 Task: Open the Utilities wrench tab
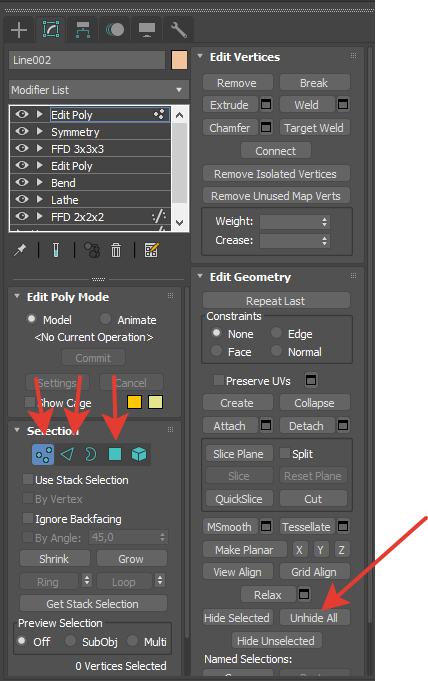178,30
